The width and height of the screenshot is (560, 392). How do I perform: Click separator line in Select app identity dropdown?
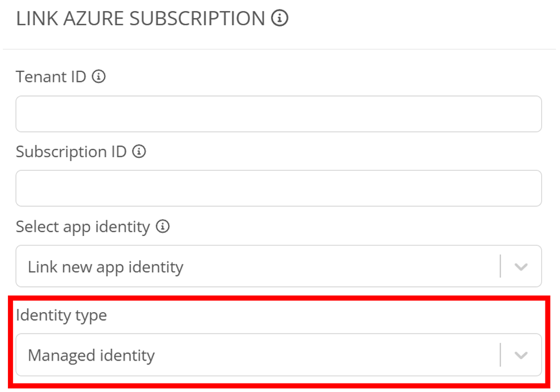[500, 266]
